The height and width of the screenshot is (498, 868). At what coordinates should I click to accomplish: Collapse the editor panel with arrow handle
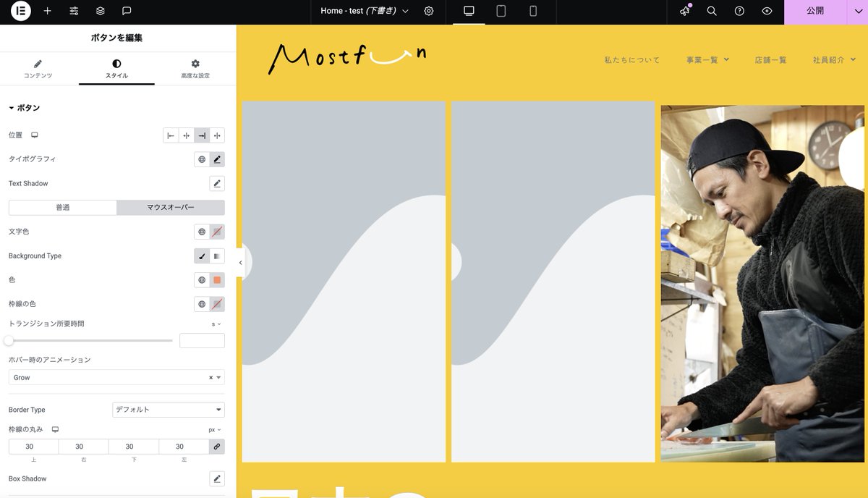coord(240,263)
